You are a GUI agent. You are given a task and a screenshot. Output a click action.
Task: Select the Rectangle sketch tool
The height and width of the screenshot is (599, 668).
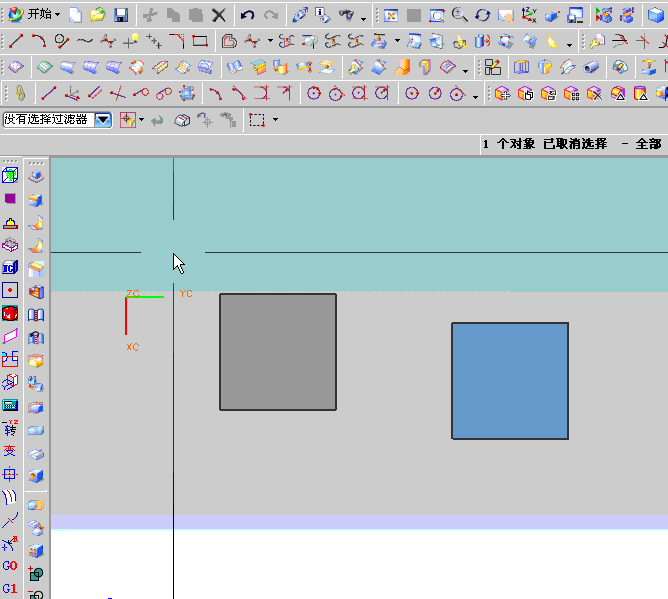[200, 41]
